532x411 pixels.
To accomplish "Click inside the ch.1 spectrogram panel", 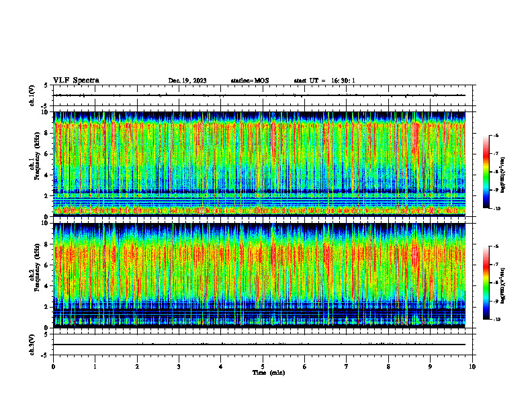I will [x=259, y=164].
